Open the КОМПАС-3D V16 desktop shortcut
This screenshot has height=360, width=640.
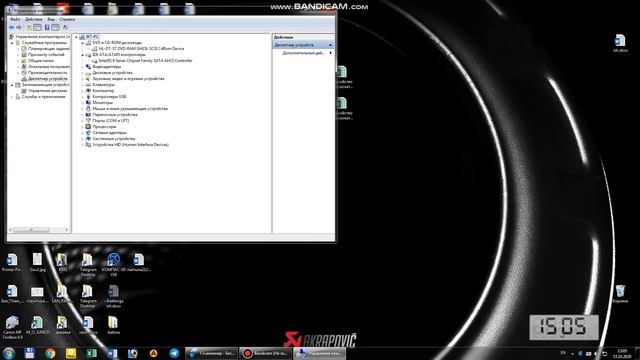point(113,264)
